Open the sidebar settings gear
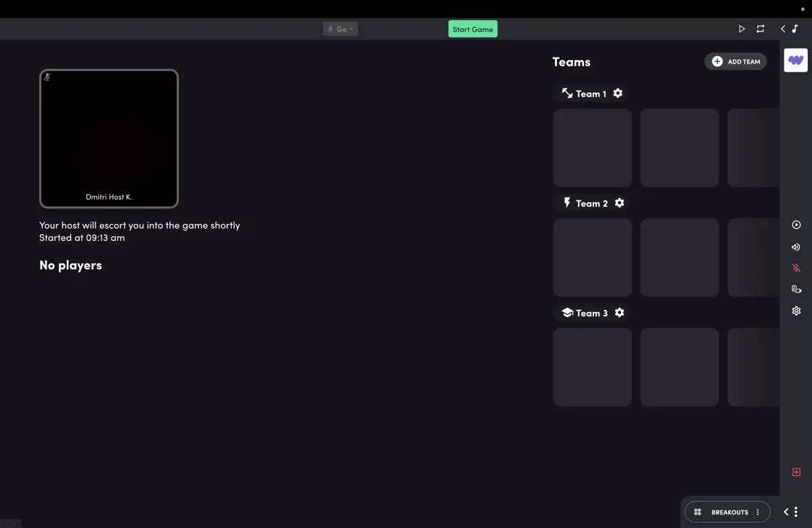The image size is (812, 528). click(x=796, y=311)
